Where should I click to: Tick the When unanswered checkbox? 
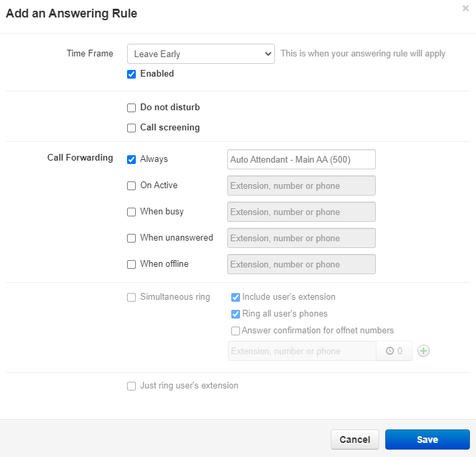click(x=132, y=238)
